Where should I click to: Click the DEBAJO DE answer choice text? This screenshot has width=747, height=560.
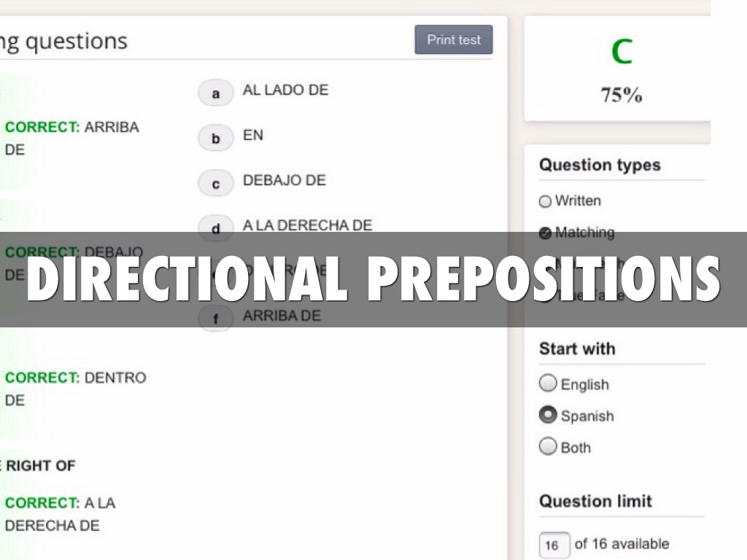tap(284, 180)
